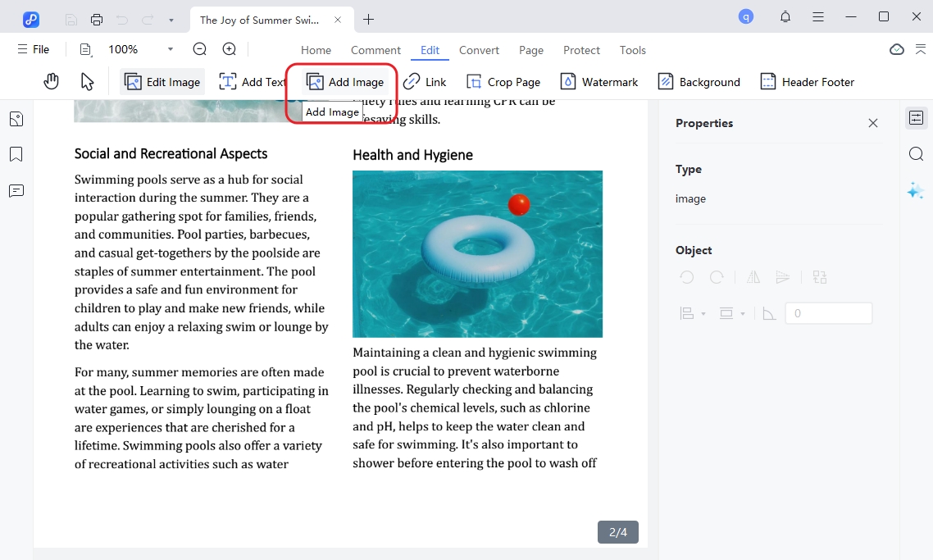933x560 pixels.
Task: Rotate the image counterclockwise in Object panel
Action: point(686,277)
